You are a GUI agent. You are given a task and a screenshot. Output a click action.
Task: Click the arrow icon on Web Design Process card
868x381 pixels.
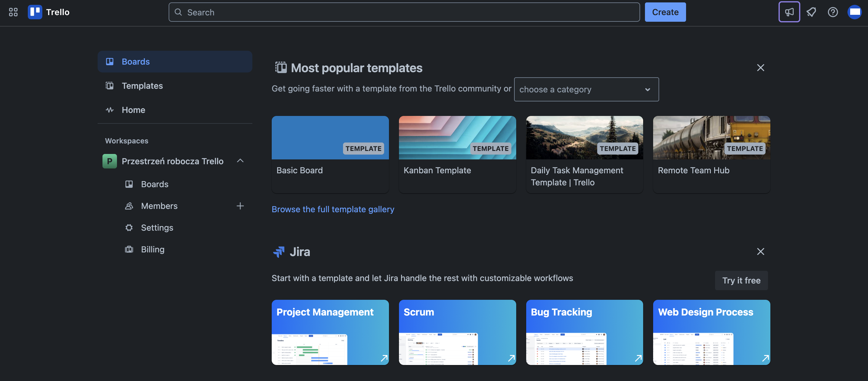point(766,358)
